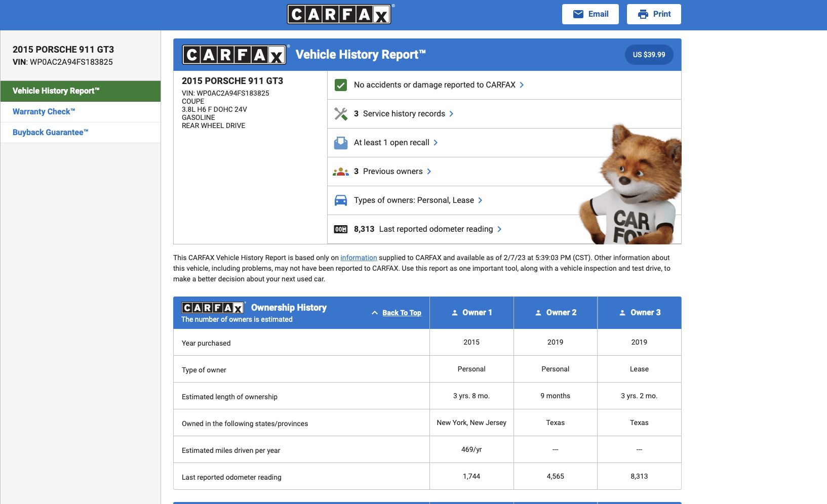The width and height of the screenshot is (827, 504).
Task: Click the Owner 2 column header
Action: pyautogui.click(x=556, y=313)
